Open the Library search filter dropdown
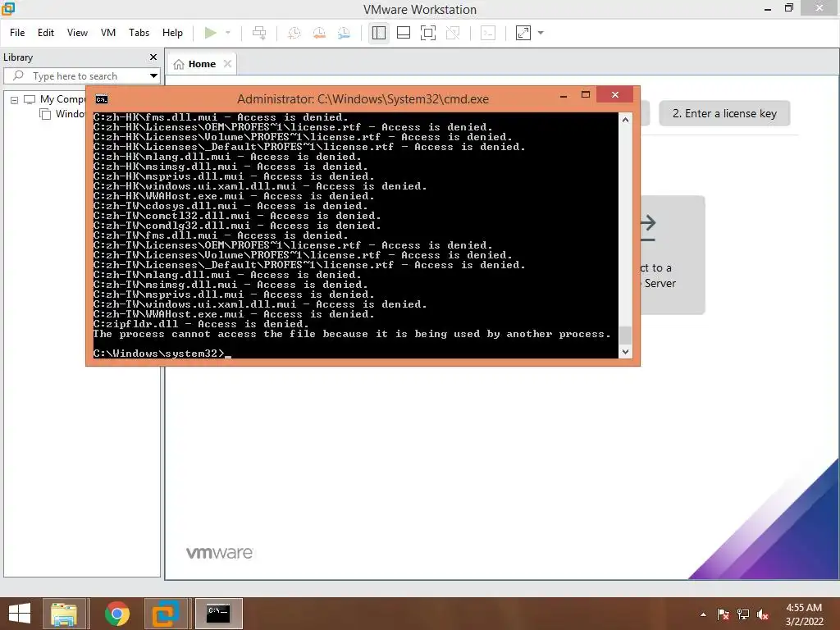This screenshot has width=840, height=630. (x=153, y=76)
